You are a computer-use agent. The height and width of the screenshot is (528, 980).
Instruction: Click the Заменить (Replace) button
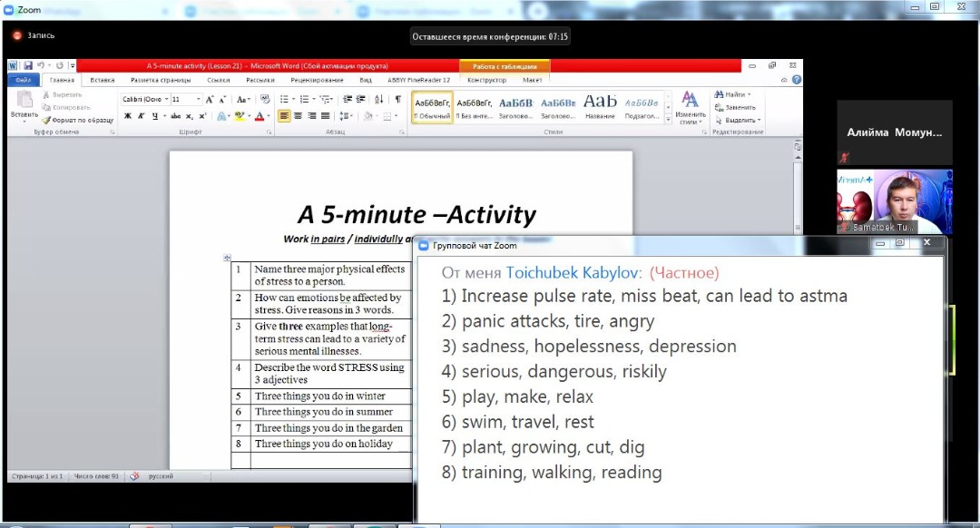(x=739, y=107)
